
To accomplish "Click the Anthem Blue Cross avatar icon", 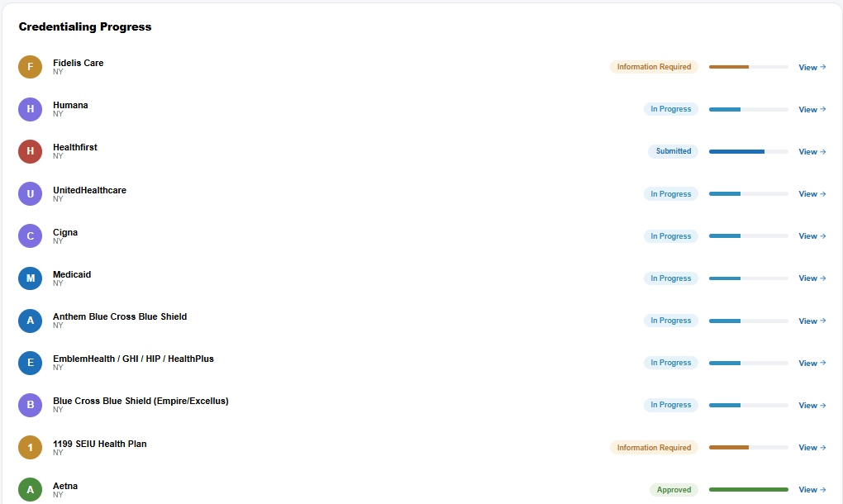I will [30, 321].
